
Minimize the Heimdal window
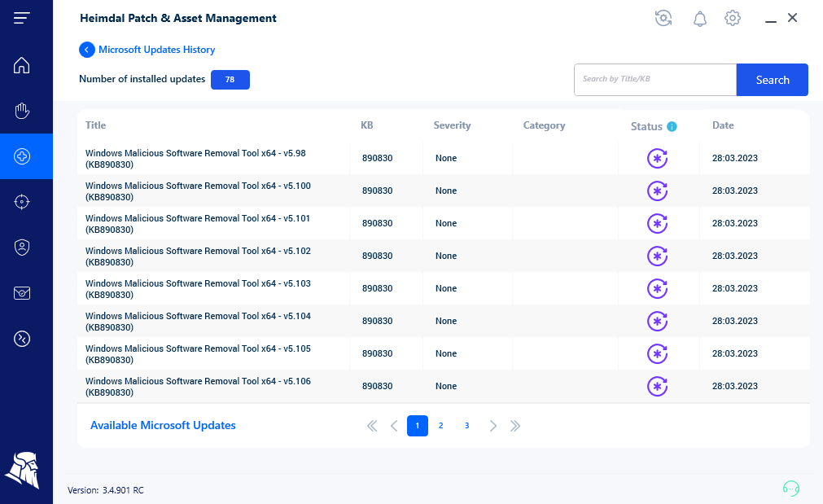click(771, 20)
